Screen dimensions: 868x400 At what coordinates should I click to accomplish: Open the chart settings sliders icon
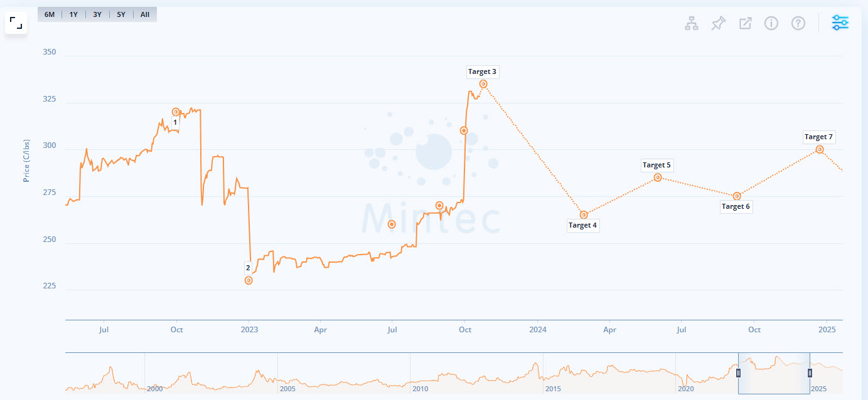click(840, 23)
